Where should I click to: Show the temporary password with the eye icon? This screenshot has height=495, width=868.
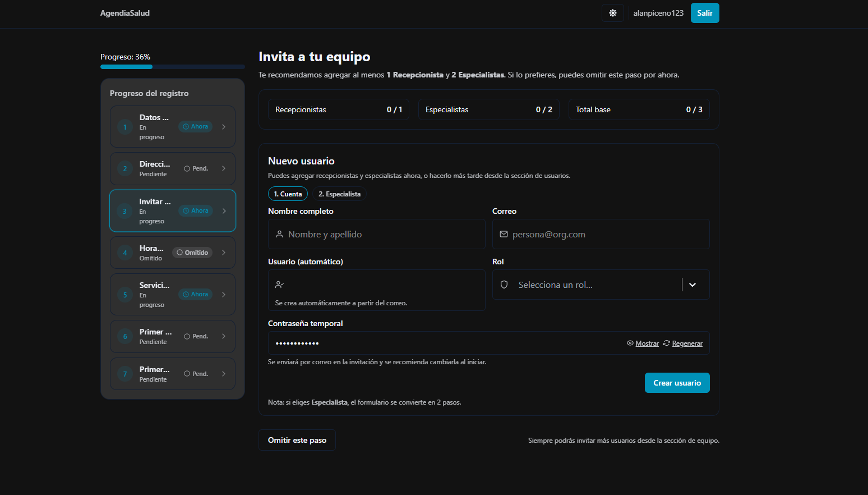630,343
